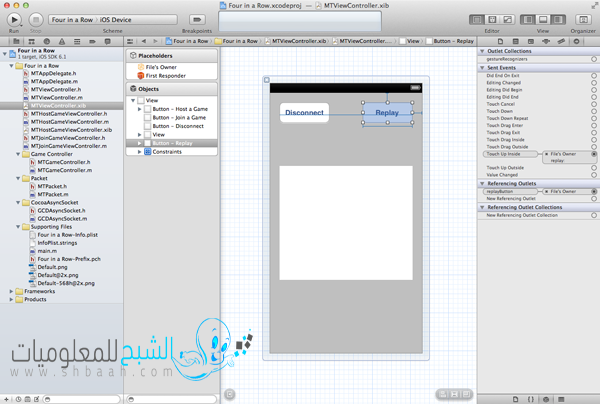
Task: Expand the Constraints item in outline
Action: [x=139, y=152]
